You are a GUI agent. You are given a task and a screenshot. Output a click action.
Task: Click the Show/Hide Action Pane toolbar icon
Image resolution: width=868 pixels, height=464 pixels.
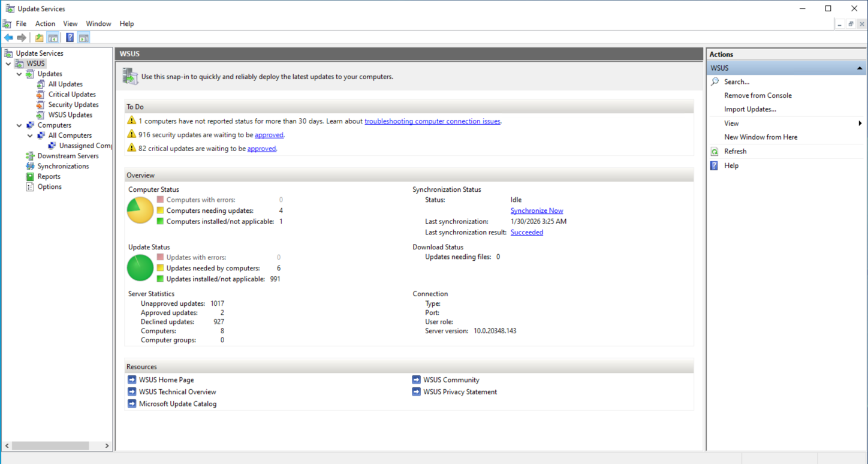[84, 37]
